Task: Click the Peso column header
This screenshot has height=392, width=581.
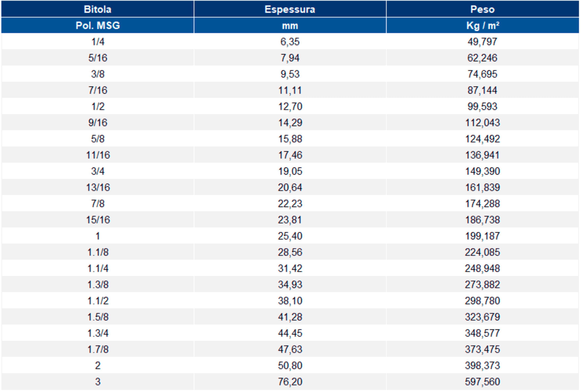Action: [482, 9]
